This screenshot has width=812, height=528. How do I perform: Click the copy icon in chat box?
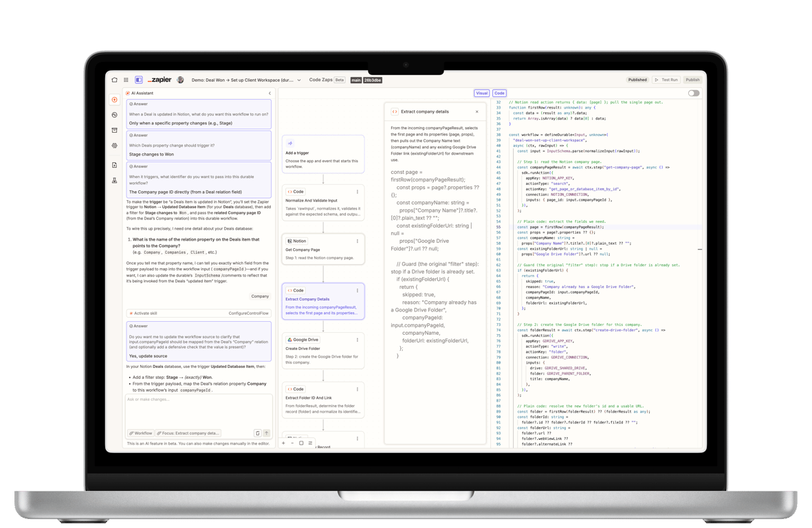tap(257, 433)
